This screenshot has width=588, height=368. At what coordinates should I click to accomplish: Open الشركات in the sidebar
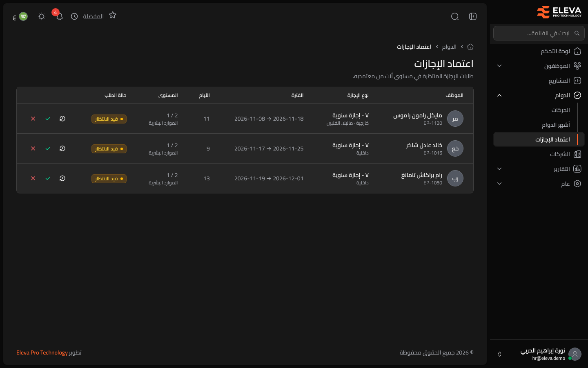539,154
